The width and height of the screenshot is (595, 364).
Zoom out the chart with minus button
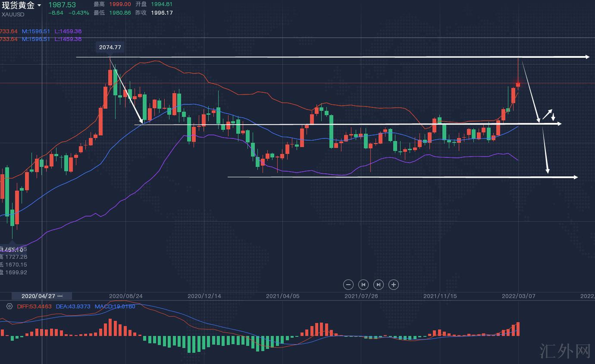tap(348, 285)
